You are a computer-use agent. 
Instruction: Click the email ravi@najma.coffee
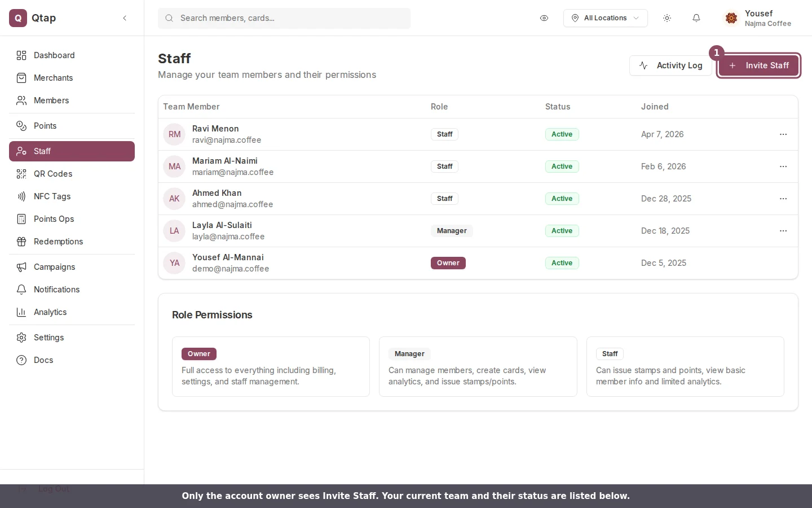(x=227, y=140)
